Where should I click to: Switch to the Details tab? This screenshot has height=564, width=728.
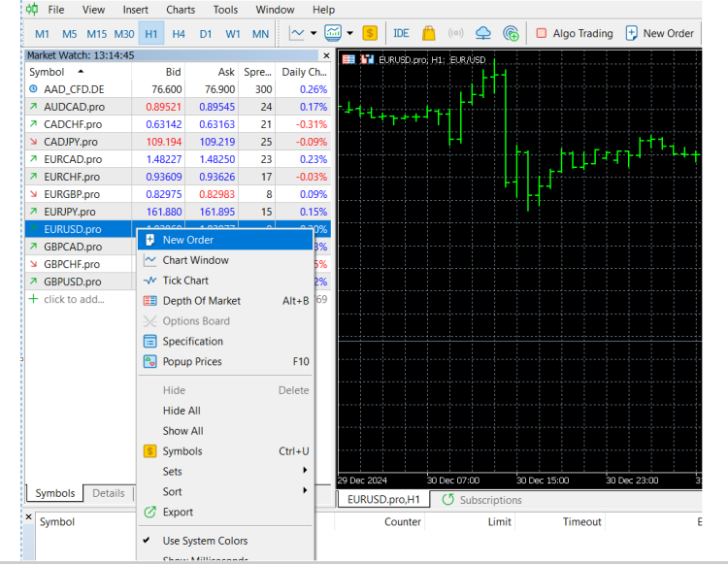tap(108, 493)
